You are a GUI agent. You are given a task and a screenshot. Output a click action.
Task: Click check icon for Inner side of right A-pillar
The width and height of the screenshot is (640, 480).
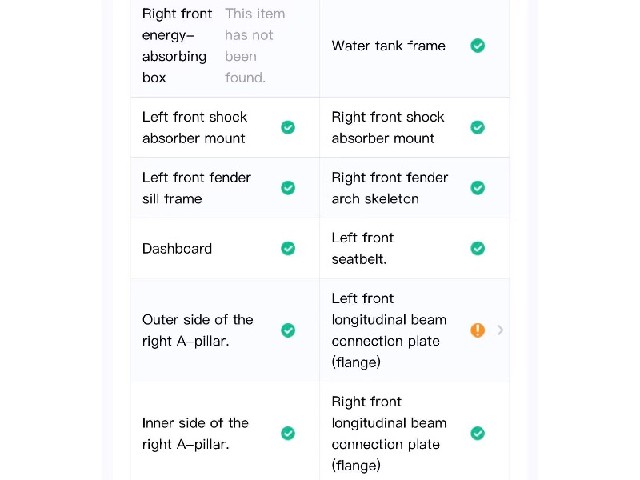click(x=288, y=433)
